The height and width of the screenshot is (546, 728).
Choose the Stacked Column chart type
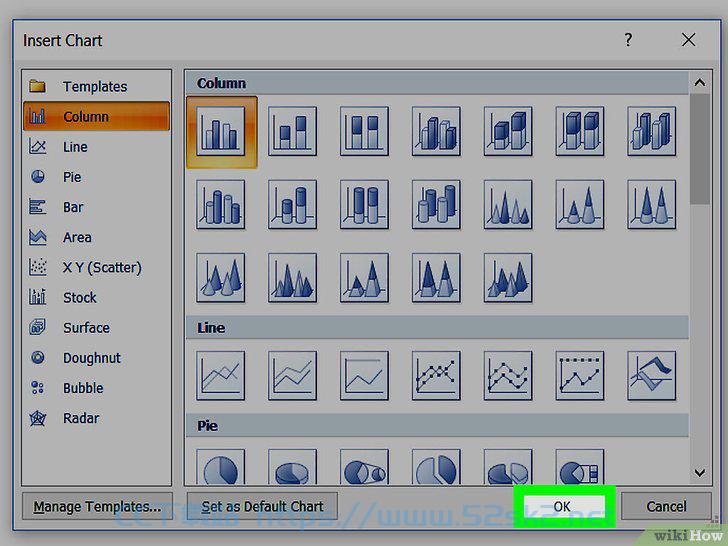[x=292, y=131]
